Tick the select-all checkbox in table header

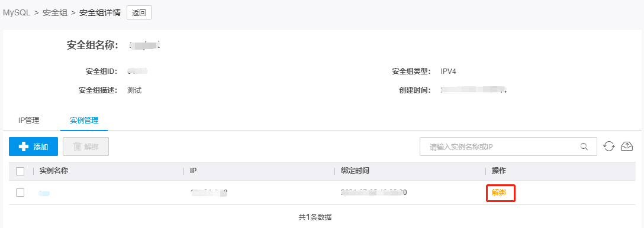coord(20,171)
